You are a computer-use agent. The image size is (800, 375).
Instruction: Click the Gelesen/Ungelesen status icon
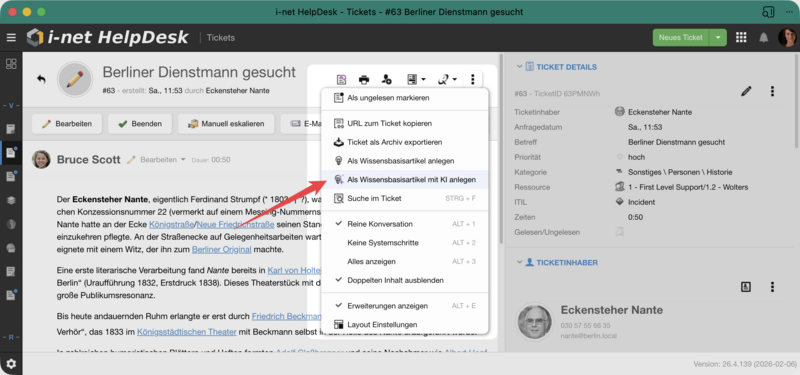(x=619, y=232)
